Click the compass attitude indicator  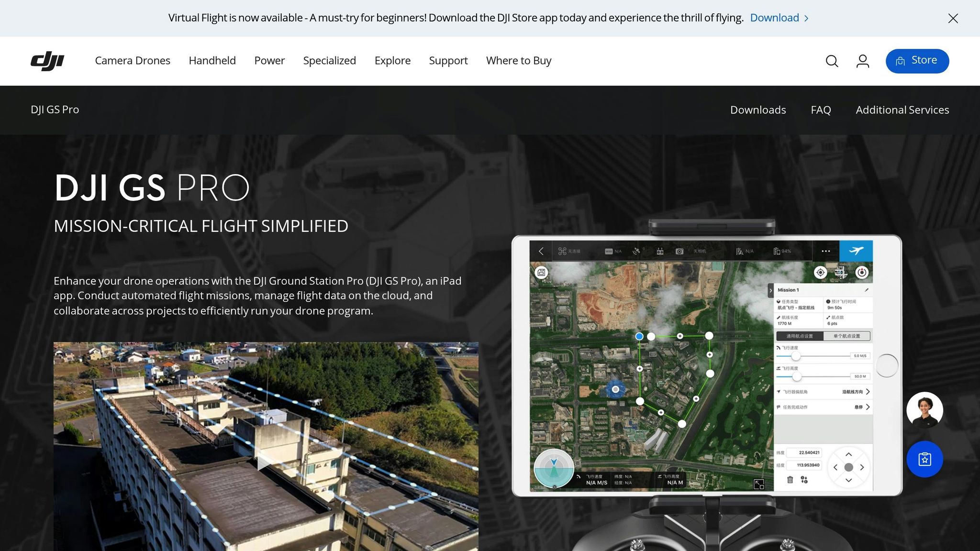point(554,468)
